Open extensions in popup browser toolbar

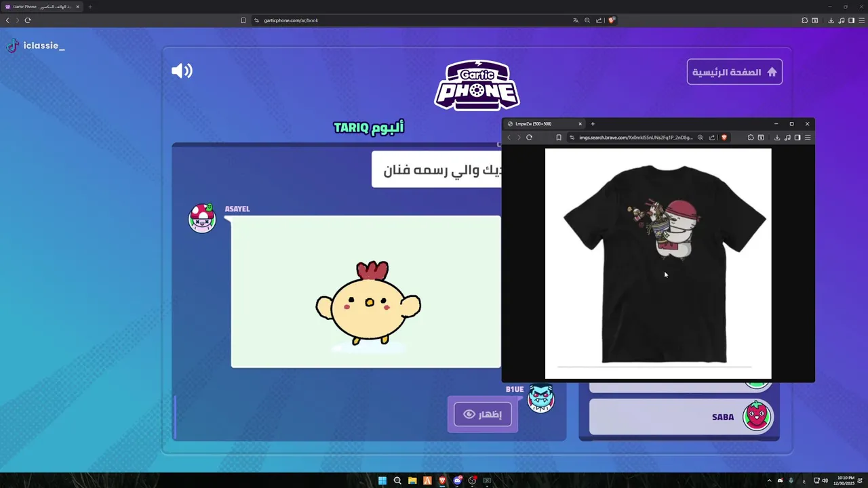tap(751, 138)
